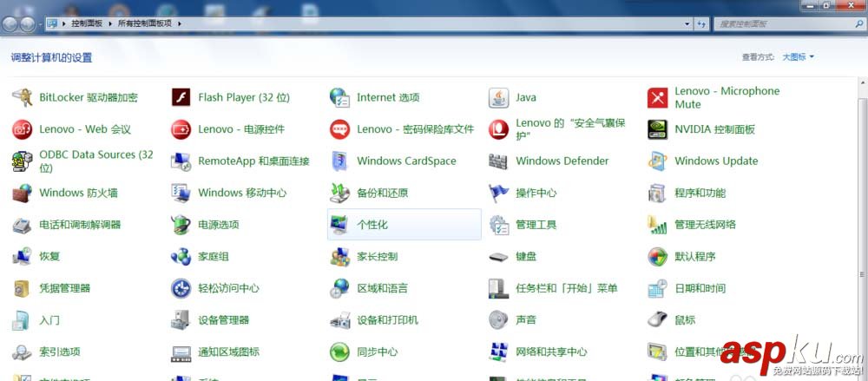Open Flash Player (32 位) icon
Image resolution: width=868 pixels, height=381 pixels.
181,98
